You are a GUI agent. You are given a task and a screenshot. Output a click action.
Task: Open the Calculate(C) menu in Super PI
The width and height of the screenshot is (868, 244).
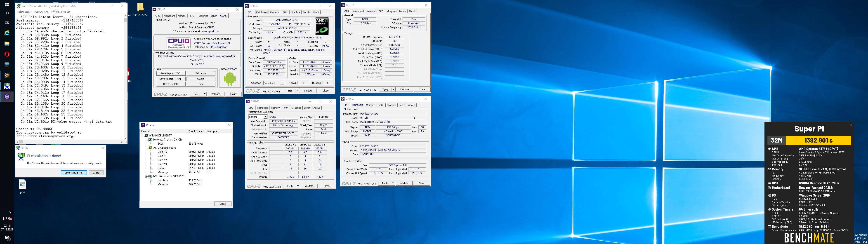point(24,12)
